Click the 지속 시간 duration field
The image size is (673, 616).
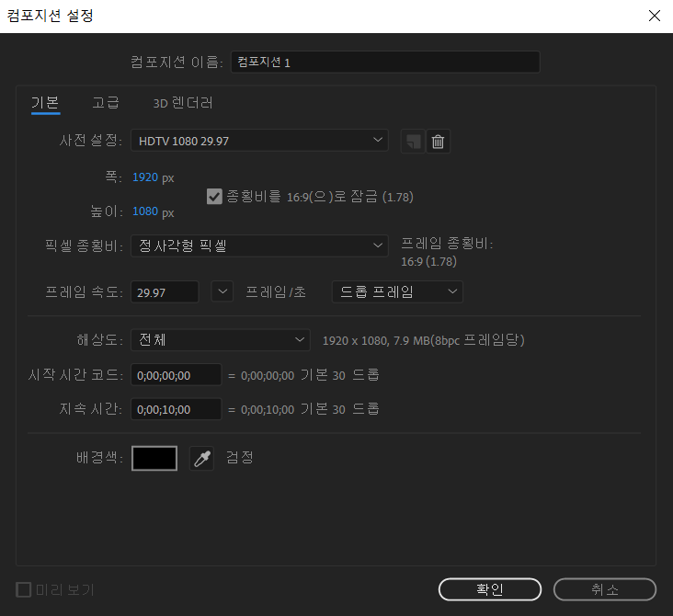click(176, 409)
